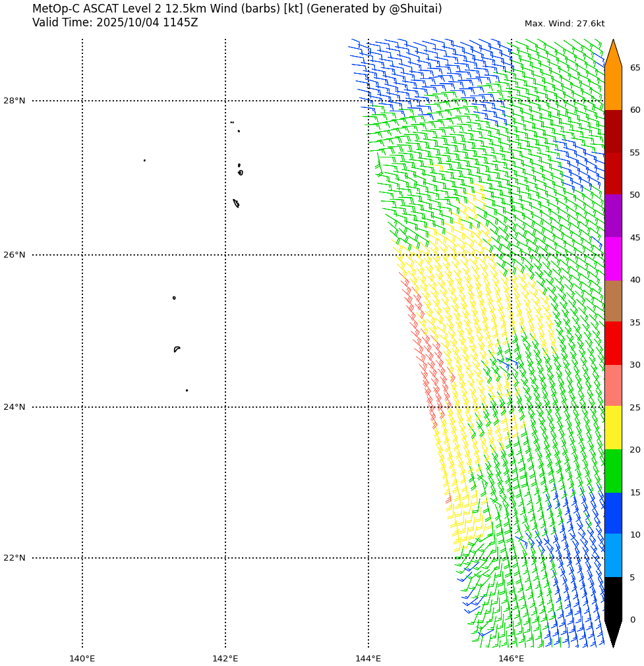Select the 22°N latitude axis label
The width and height of the screenshot is (644, 666).
pos(15,558)
